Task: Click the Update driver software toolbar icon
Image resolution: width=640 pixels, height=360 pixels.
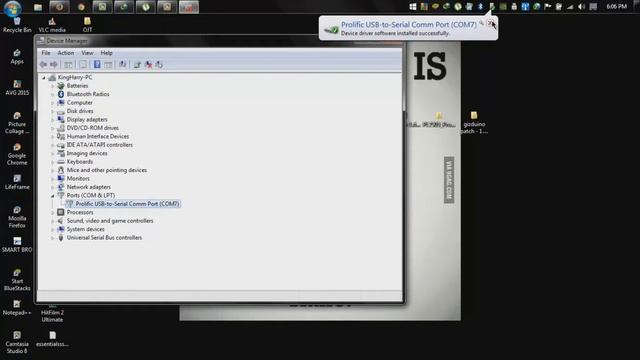Action: pyautogui.click(x=137, y=64)
